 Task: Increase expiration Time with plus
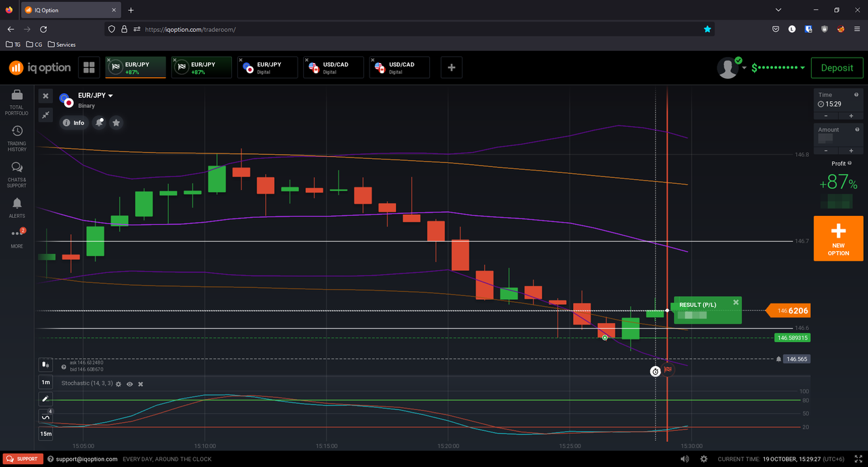tap(850, 115)
